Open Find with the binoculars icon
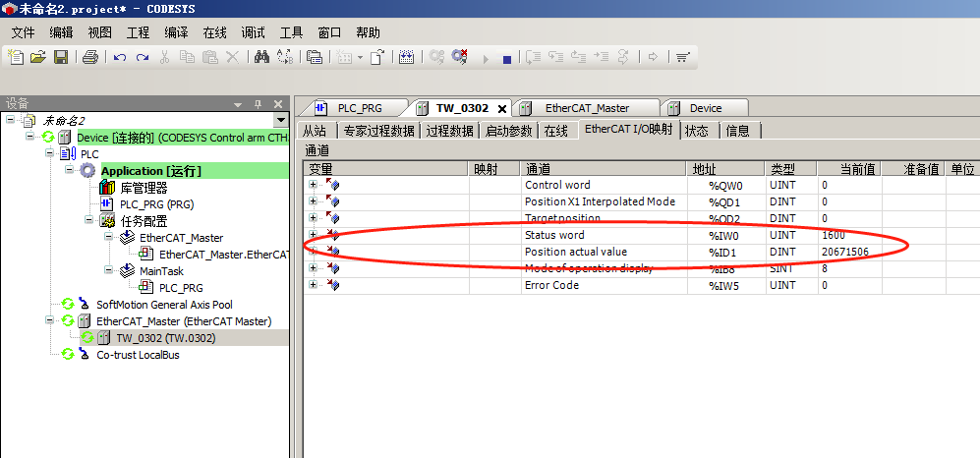This screenshot has height=458, width=980. pyautogui.click(x=261, y=57)
